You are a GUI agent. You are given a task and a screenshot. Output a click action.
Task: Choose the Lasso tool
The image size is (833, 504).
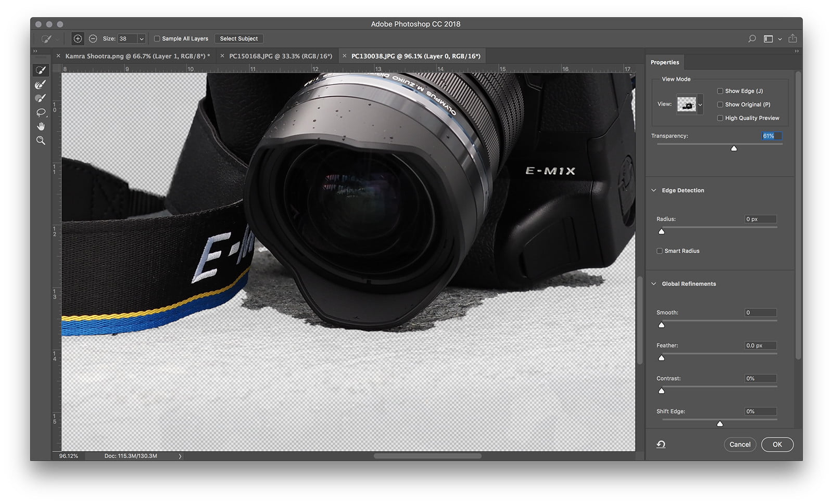[41, 111]
